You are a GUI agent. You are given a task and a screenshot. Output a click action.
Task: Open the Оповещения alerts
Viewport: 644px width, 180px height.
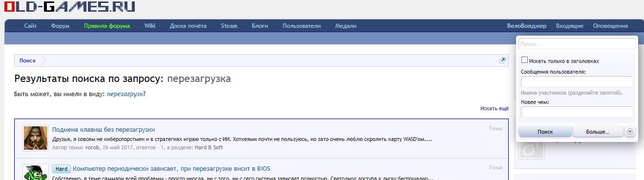(x=610, y=26)
